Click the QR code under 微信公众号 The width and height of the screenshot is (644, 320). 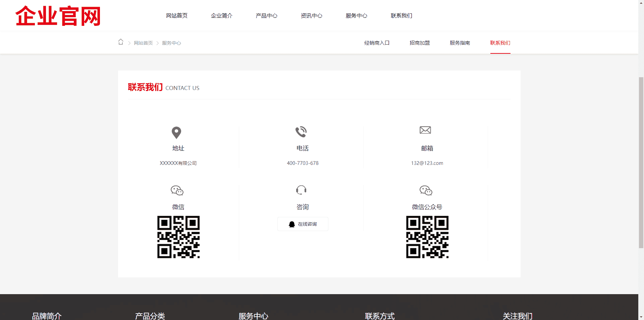pos(427,237)
